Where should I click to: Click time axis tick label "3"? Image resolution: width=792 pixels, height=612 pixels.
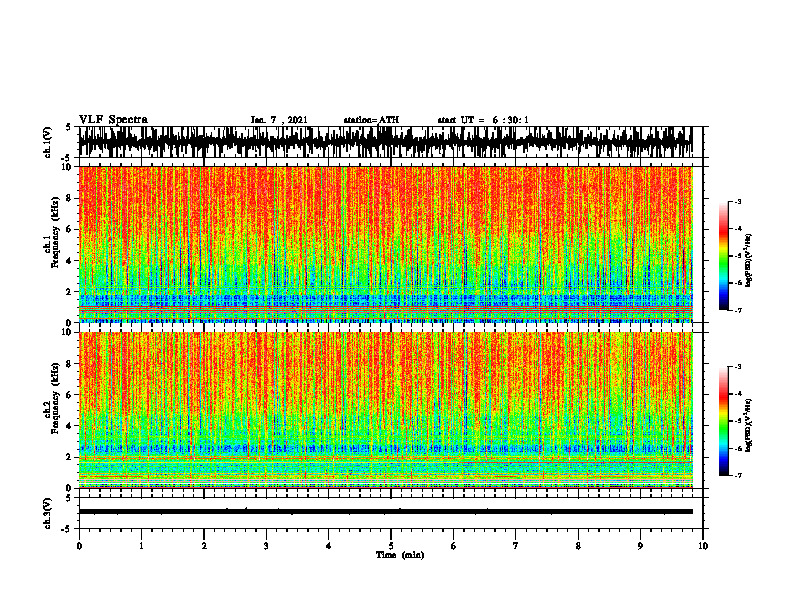[266, 546]
